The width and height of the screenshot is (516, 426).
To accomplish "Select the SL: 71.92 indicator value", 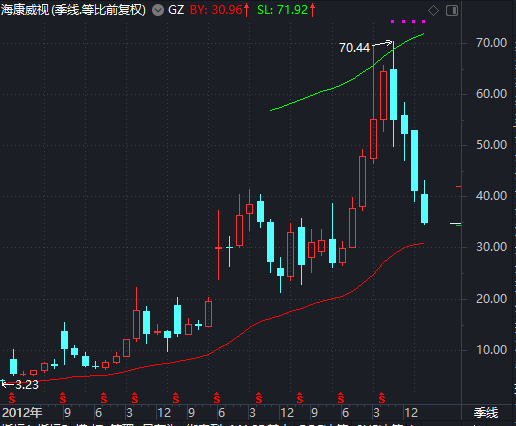I will click(x=286, y=10).
